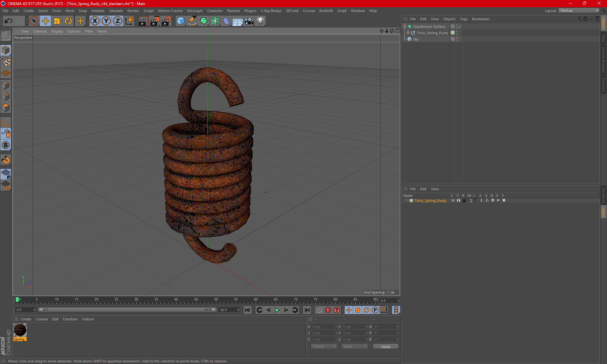The height and width of the screenshot is (364, 607).
Task: Toggle layer solo for Thick_Spring_Rusty
Action: click(x=453, y=200)
